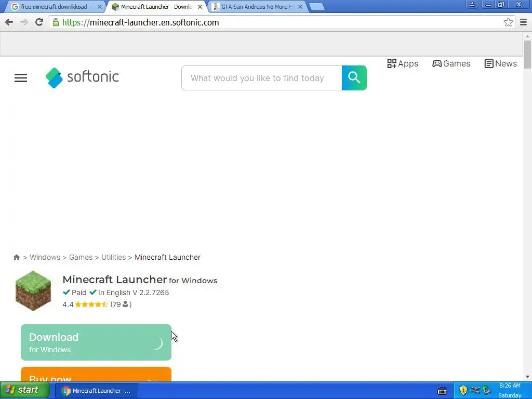Click the Windows start button

[25, 390]
